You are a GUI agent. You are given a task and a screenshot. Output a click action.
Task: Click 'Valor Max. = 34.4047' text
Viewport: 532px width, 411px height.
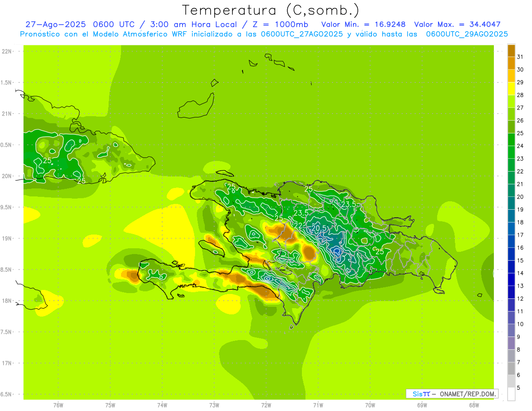[457, 24]
